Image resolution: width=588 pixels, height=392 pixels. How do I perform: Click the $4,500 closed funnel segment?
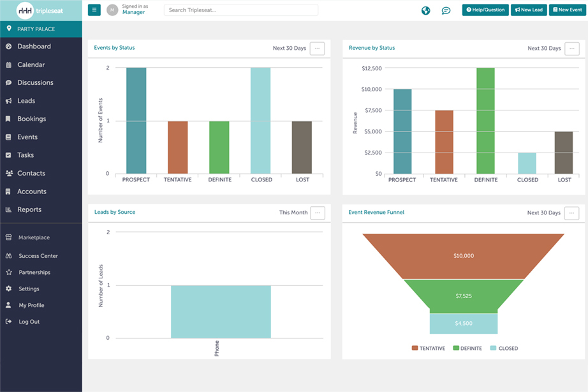tap(464, 323)
